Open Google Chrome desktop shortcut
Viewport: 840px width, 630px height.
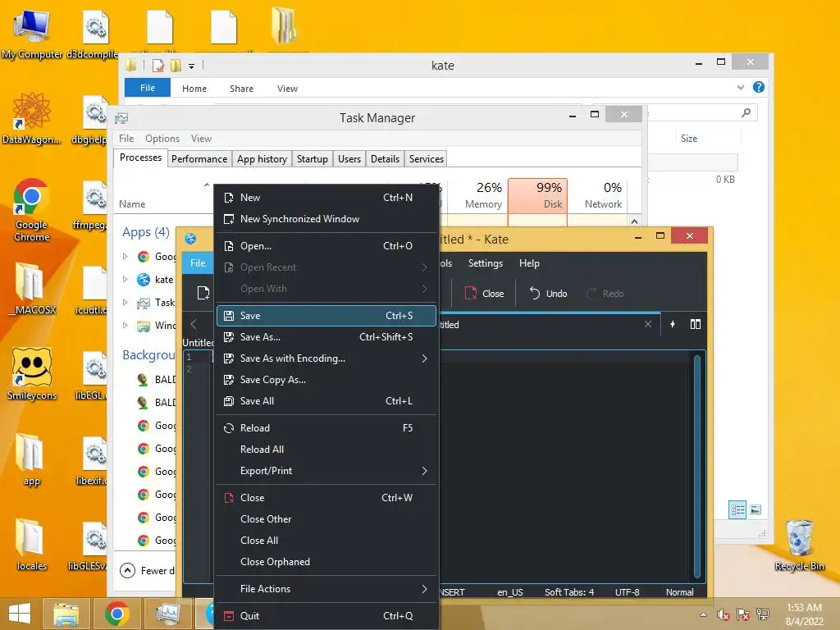point(31,210)
